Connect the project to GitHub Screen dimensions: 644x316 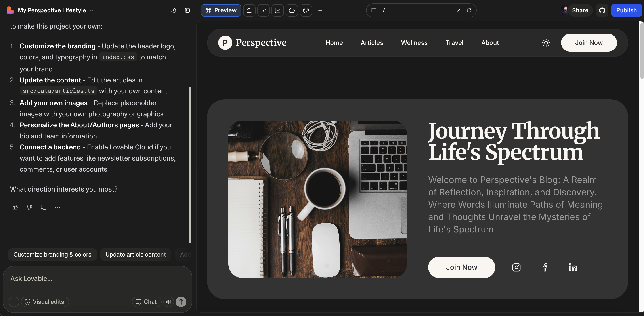[x=602, y=10]
